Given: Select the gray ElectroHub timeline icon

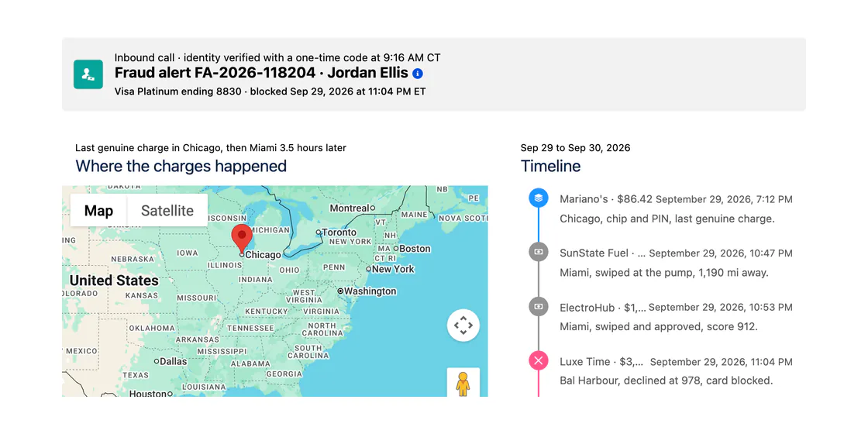Looking at the screenshot, I should click(539, 306).
